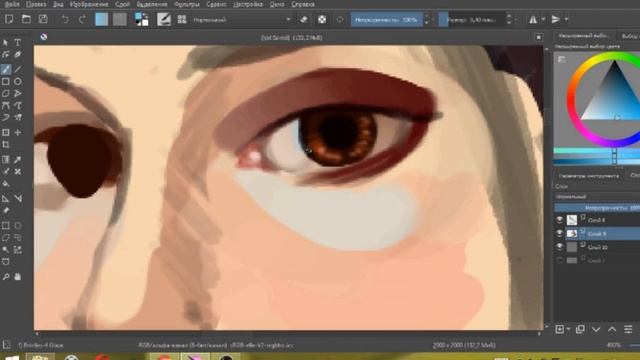Select the Ellipse shape tool
The image size is (640, 360).
click(x=18, y=82)
